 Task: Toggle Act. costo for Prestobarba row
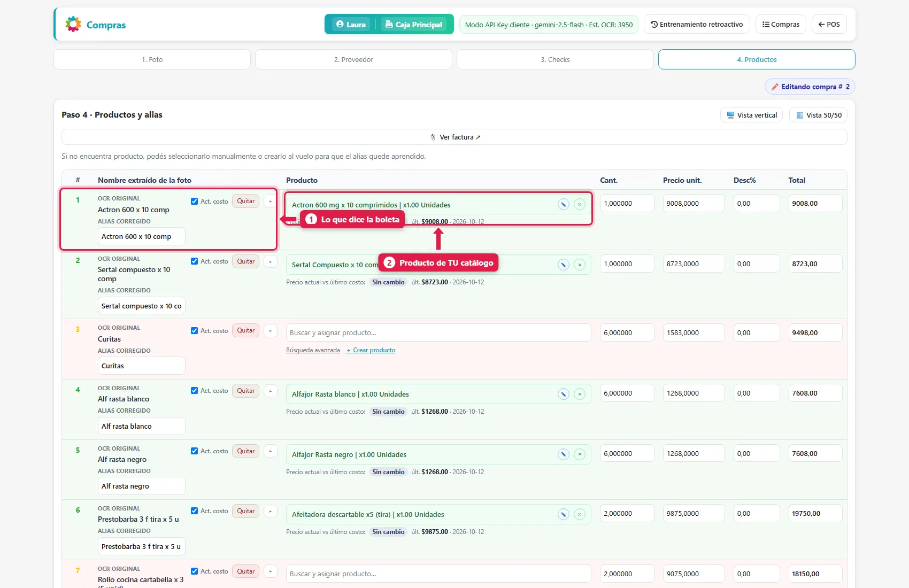(x=194, y=511)
